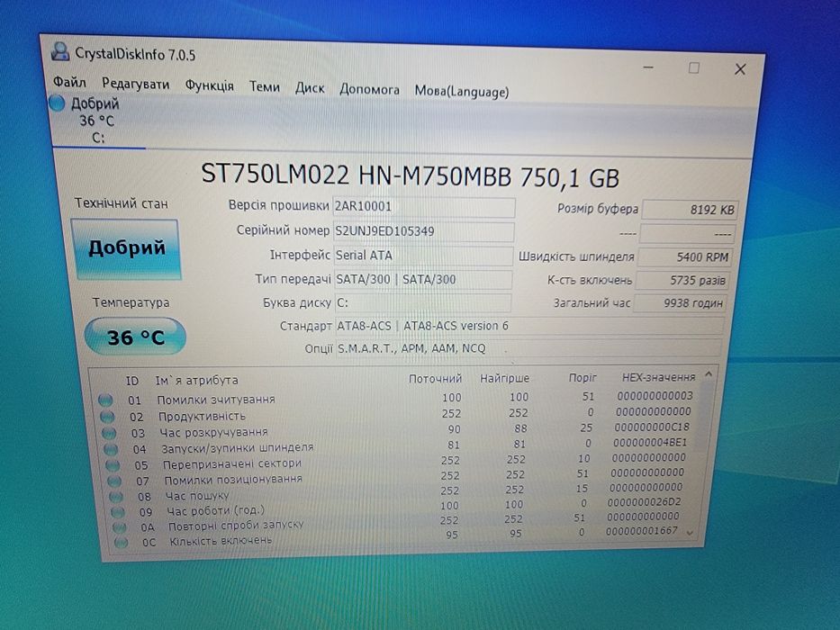Click the firmware version field 2AR10001
The image size is (840, 630).
tap(424, 207)
